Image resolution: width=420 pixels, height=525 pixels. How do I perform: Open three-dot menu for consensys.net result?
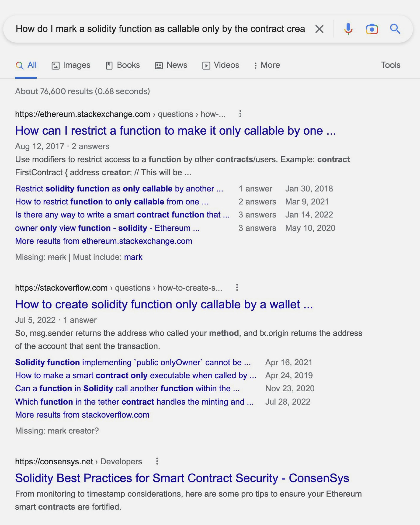coord(157,461)
